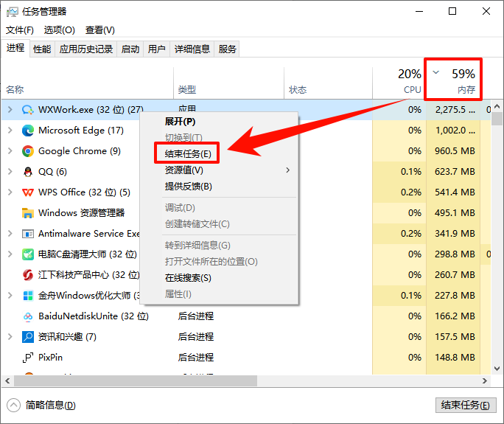Click the 电脑C盘清理大师 icon
This screenshot has width=504, height=424.
28,254
